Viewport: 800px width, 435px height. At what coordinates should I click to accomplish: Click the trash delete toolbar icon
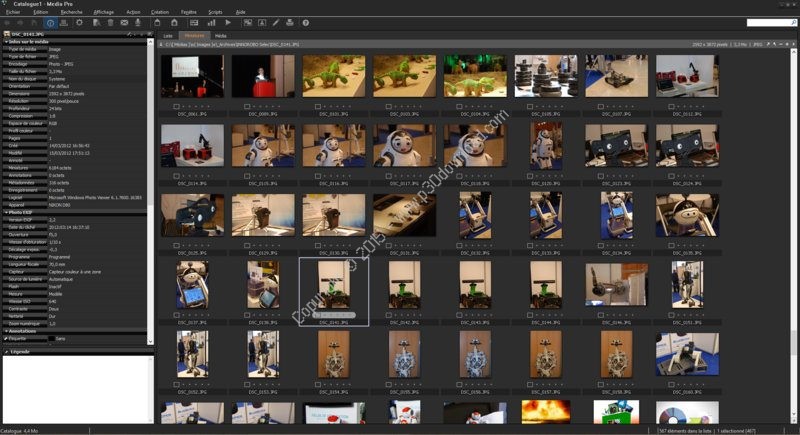coord(110,23)
